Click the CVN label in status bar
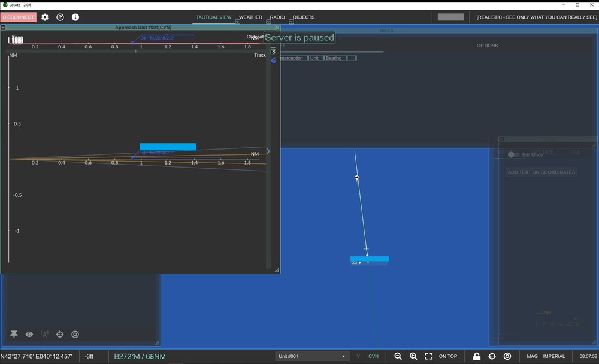Viewport: 599px width, 364px height. tap(373, 356)
